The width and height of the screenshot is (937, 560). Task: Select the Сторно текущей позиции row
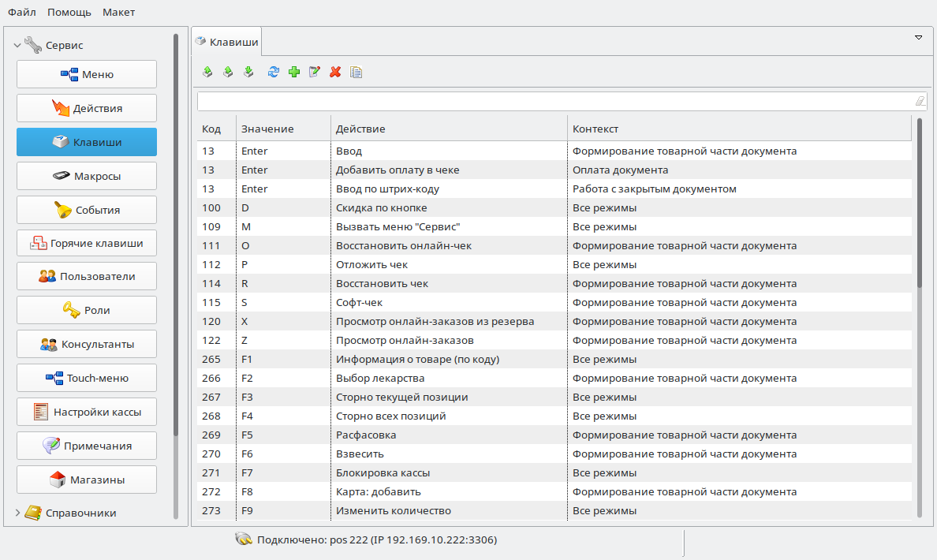click(x=554, y=397)
